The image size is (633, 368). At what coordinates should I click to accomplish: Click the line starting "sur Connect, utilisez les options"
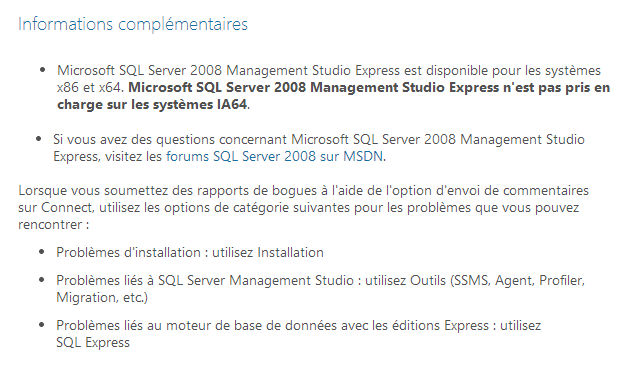[x=299, y=208]
